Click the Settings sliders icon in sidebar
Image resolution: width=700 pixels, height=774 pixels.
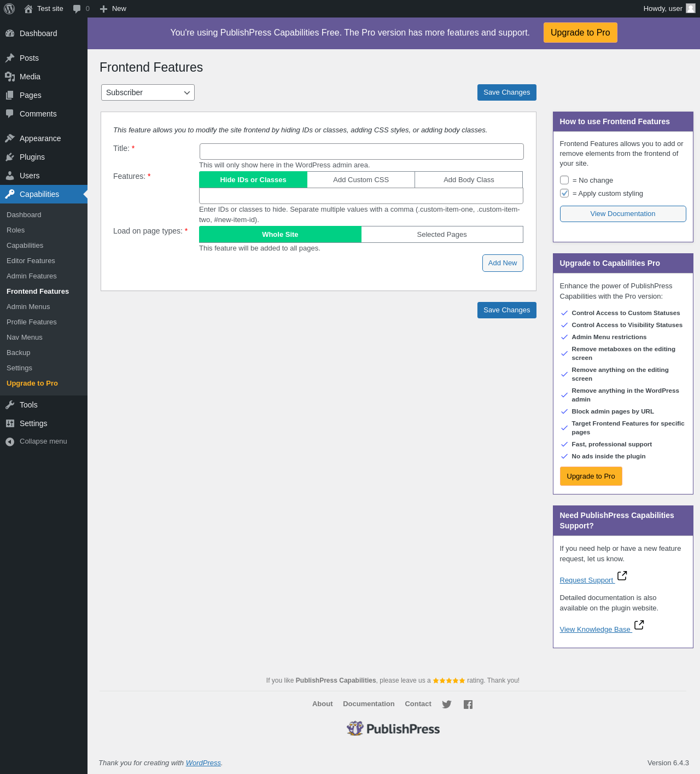pyautogui.click(x=10, y=423)
